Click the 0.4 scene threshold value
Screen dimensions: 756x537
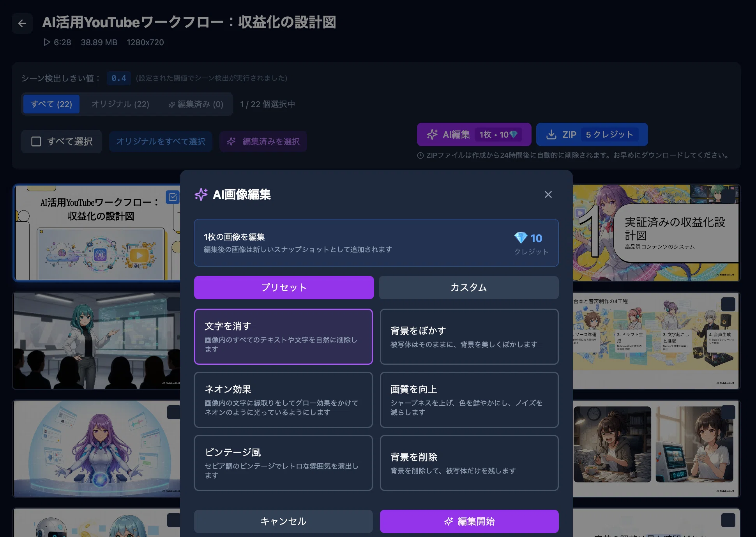[x=119, y=78]
